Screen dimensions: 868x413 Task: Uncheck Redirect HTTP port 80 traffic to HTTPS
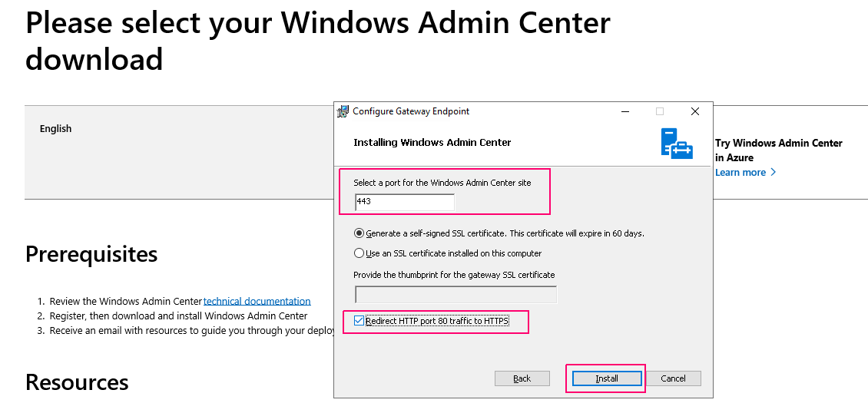click(359, 321)
